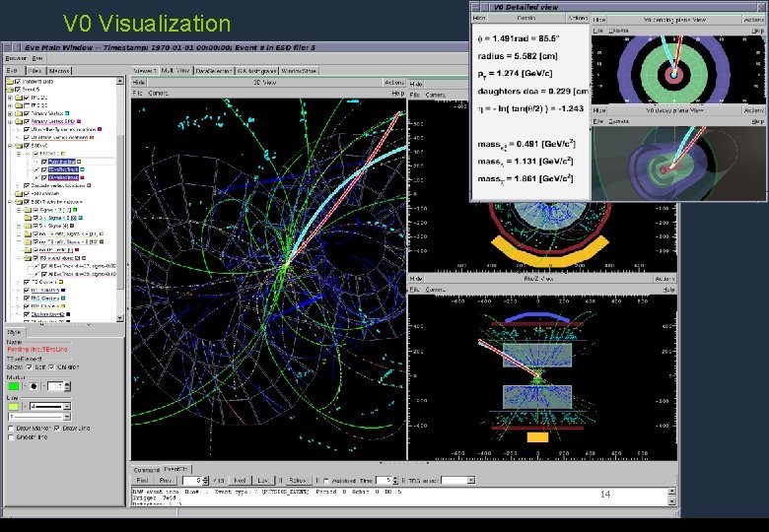Switch to the Files tab
The image size is (769, 532).
pyautogui.click(x=35, y=71)
